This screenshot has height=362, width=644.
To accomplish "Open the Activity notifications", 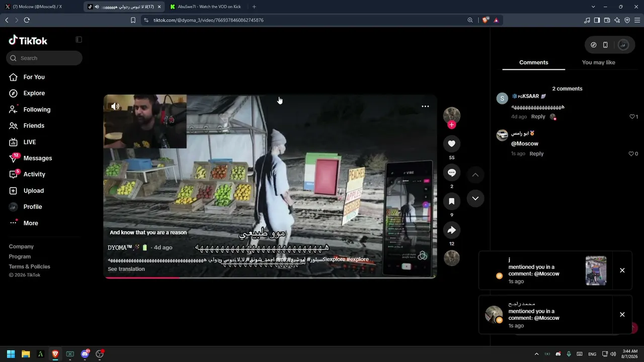I will (x=34, y=174).
